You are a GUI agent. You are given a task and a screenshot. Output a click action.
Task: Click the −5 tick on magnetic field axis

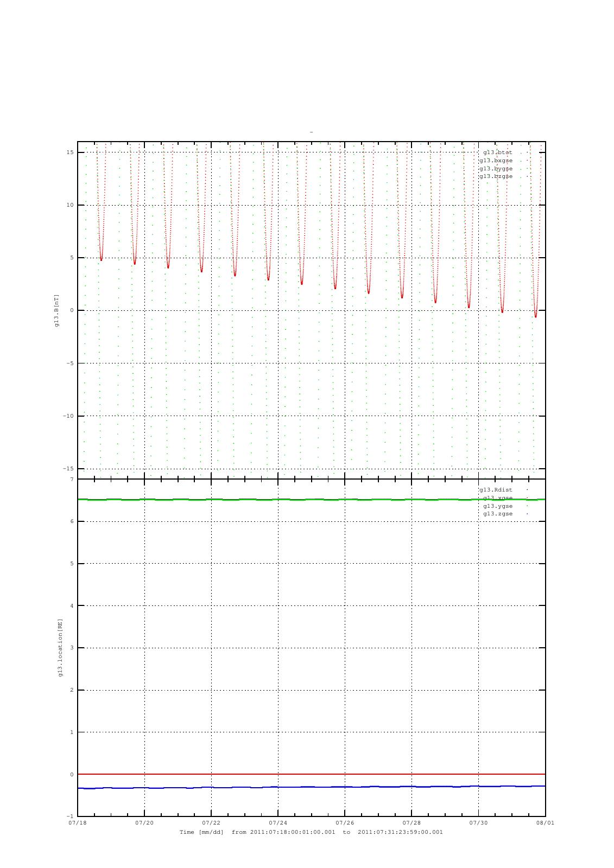click(70, 363)
